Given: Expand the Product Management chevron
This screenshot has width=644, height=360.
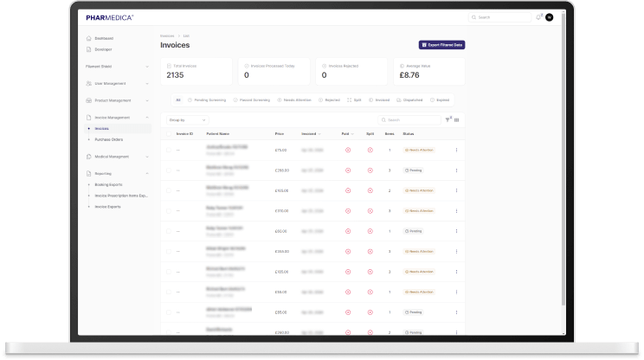Looking at the screenshot, I should pyautogui.click(x=147, y=100).
